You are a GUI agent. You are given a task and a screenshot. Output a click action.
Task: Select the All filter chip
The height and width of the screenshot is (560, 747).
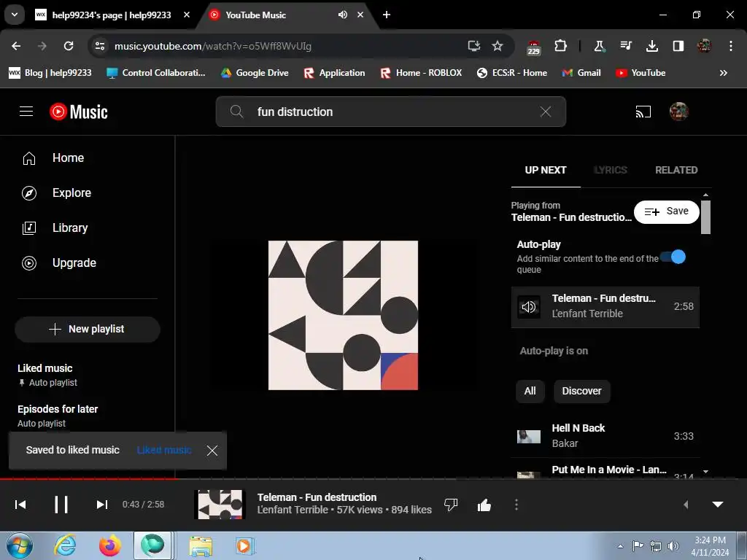tap(530, 391)
